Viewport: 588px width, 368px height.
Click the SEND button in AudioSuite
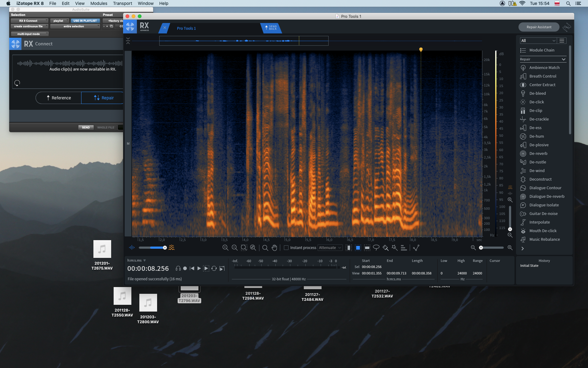click(86, 127)
